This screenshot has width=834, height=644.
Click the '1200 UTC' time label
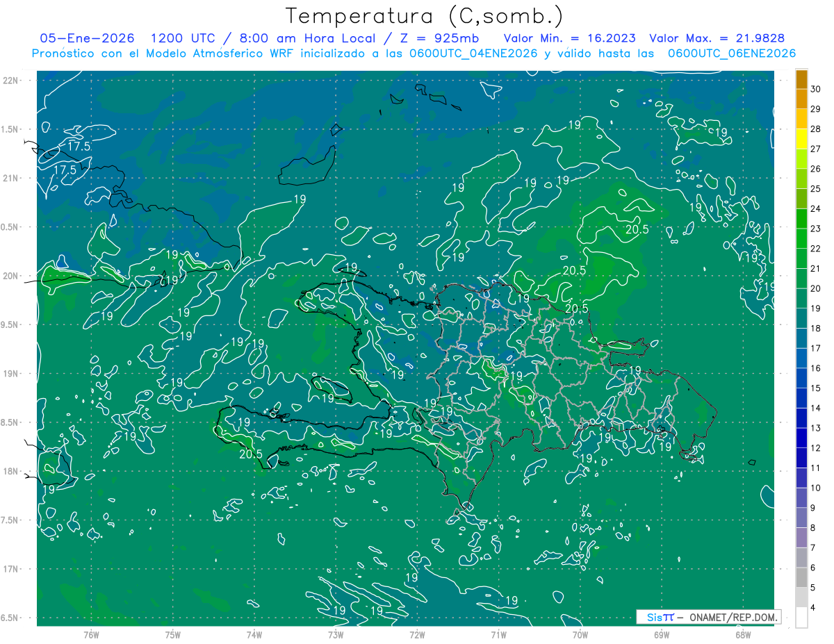point(183,38)
